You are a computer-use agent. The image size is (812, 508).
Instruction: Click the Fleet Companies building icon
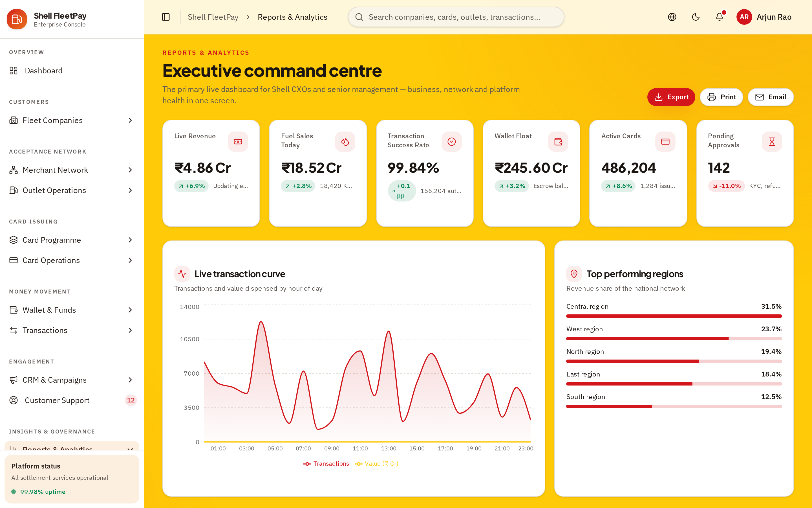click(14, 120)
